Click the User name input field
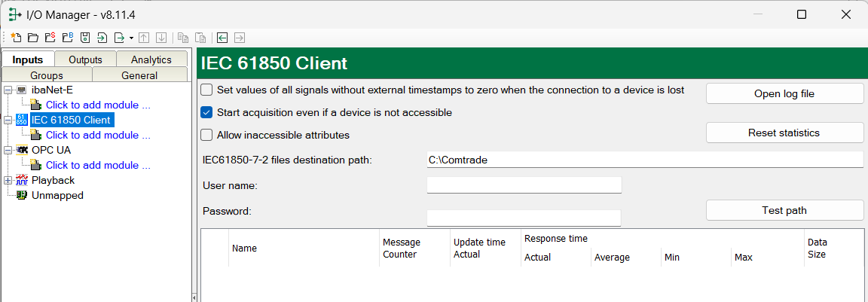This screenshot has width=868, height=302. click(x=524, y=185)
